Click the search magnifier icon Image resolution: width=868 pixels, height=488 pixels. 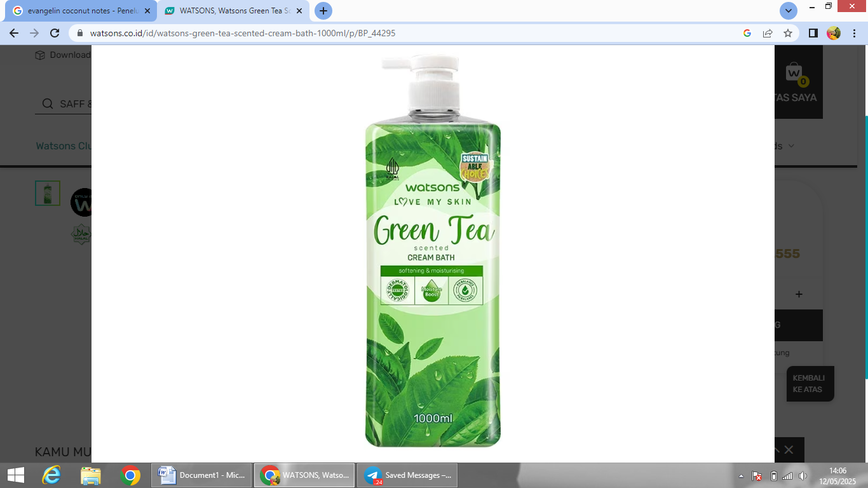pyautogui.click(x=48, y=104)
